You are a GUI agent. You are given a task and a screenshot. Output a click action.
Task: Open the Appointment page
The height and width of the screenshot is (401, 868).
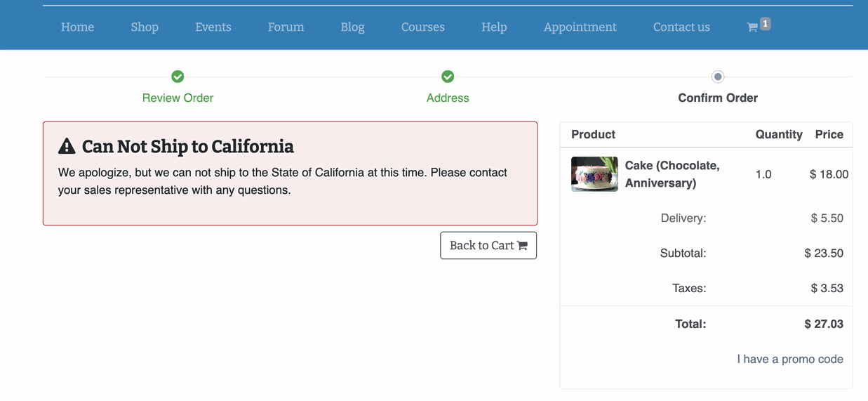pos(580,27)
